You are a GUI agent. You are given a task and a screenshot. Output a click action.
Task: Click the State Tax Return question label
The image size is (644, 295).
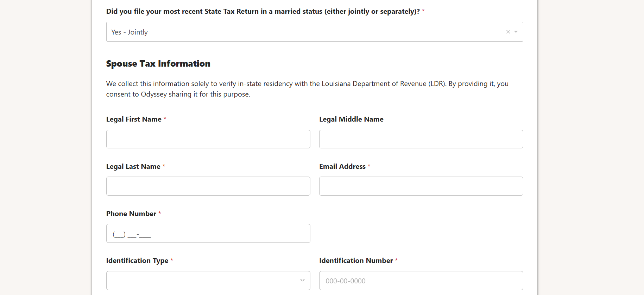(263, 12)
